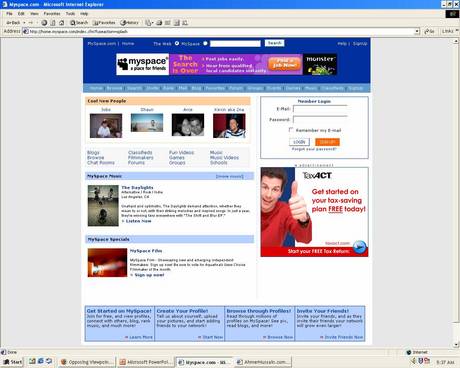Click the Print icon in IE toolbar

159,23
